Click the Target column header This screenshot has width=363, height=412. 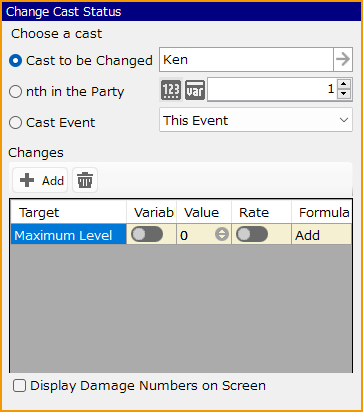click(x=68, y=212)
